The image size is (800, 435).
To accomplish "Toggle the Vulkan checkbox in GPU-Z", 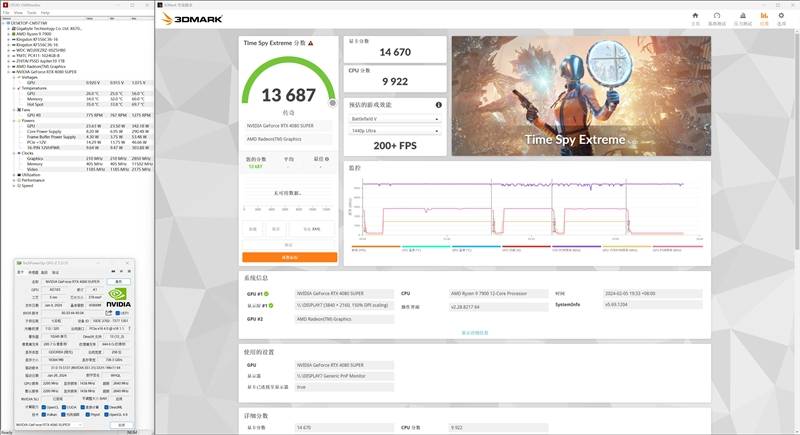I will coord(44,415).
